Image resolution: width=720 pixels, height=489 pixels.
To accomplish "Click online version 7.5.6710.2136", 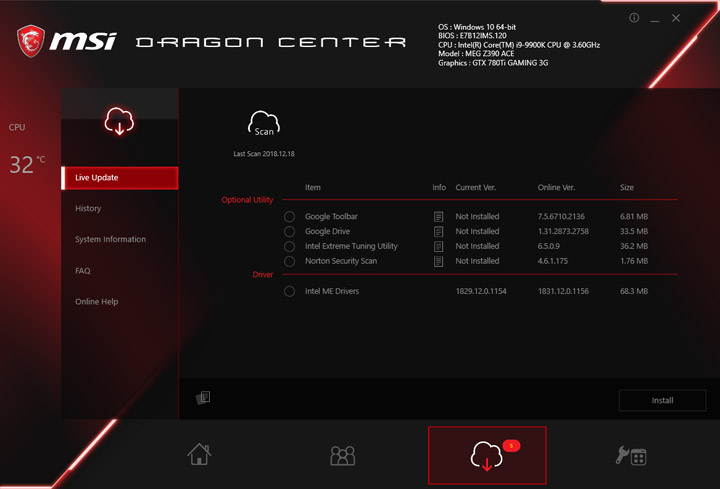I will 561,216.
